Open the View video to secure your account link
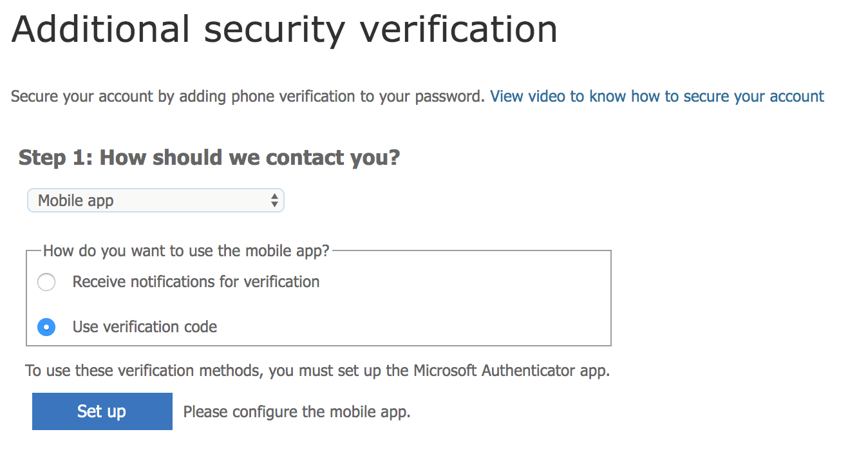Viewport: 868px width, 452px height. coord(657,97)
